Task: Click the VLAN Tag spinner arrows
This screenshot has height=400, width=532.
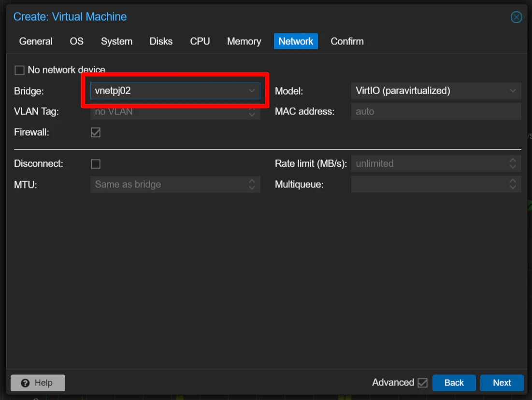Action: click(252, 112)
